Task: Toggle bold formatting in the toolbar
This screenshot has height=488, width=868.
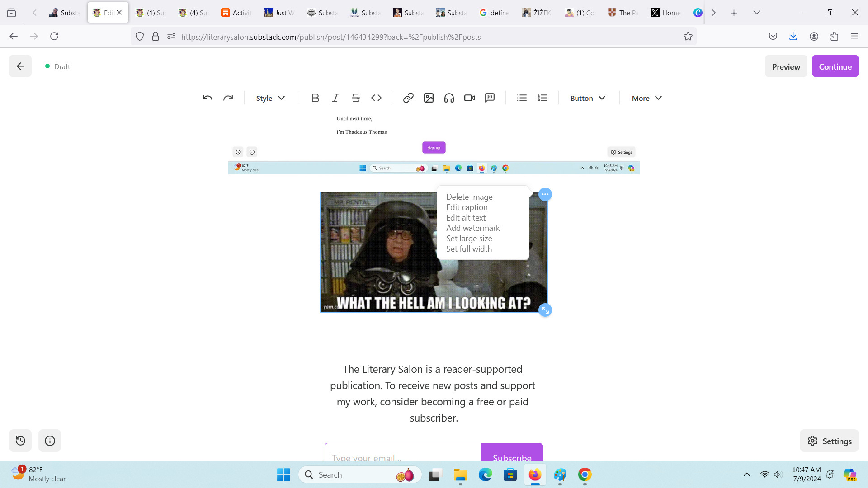Action: pos(315,98)
